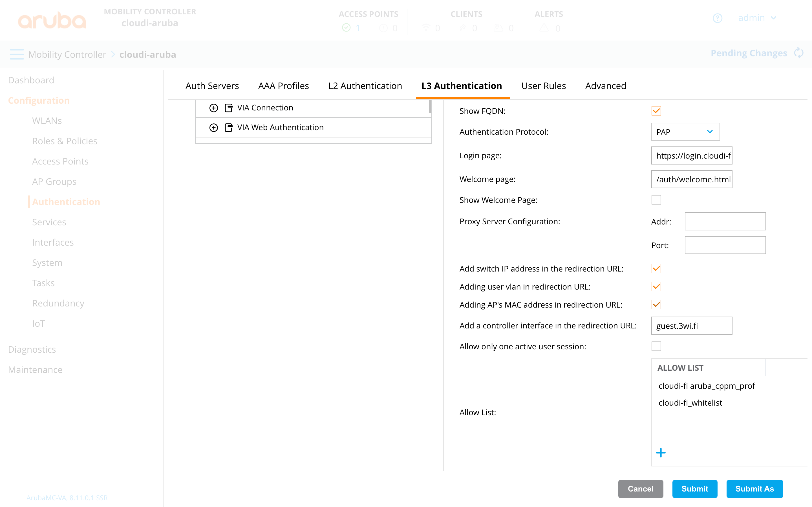Click the Cancel button

(x=641, y=489)
